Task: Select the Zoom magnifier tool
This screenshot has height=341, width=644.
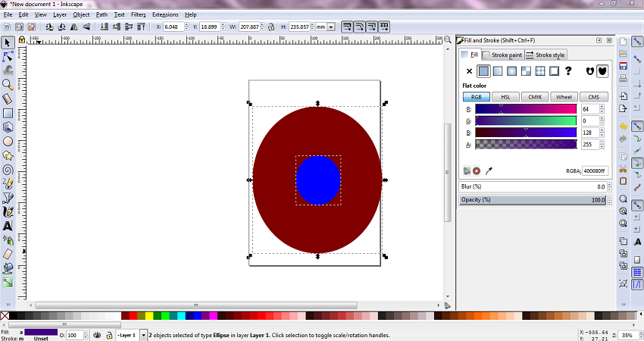Action: (8, 85)
